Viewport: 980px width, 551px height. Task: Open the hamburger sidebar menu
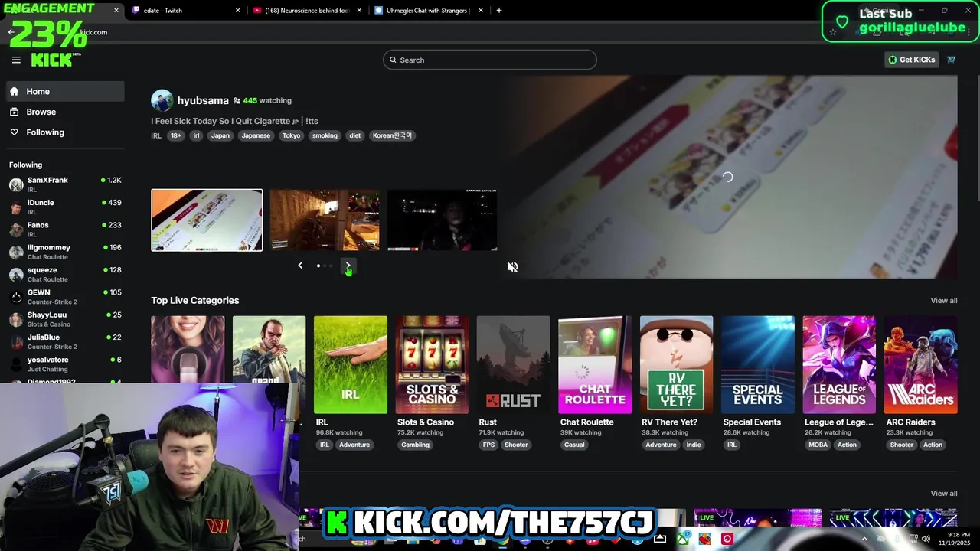(16, 60)
